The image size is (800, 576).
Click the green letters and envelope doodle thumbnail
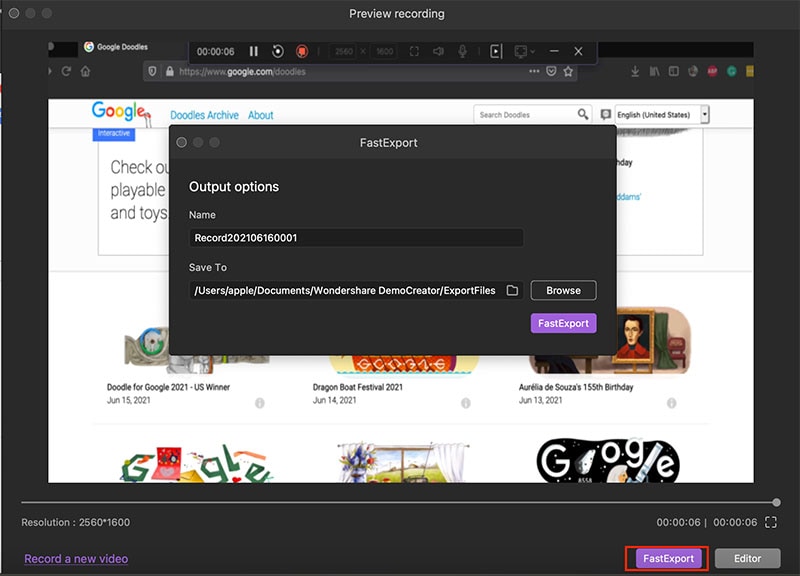pyautogui.click(x=197, y=464)
